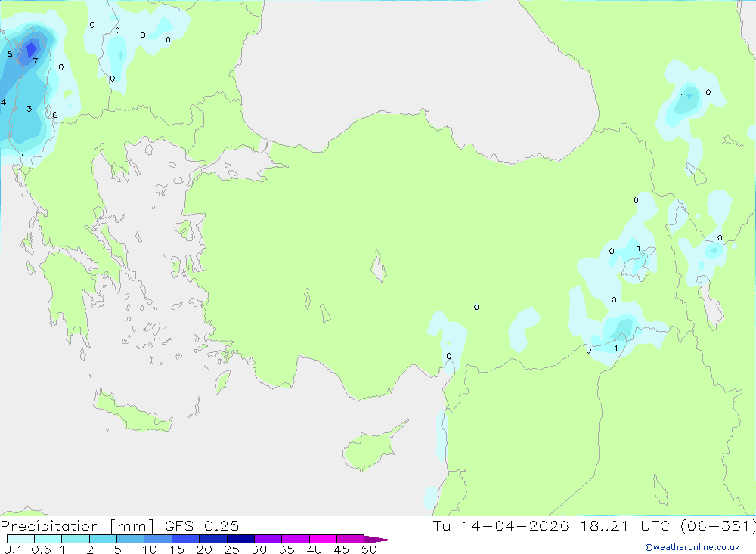The height and width of the screenshot is (554, 756).
Task: Pick the 0.1–0.5 mm legend swatch
Action: click(20, 539)
